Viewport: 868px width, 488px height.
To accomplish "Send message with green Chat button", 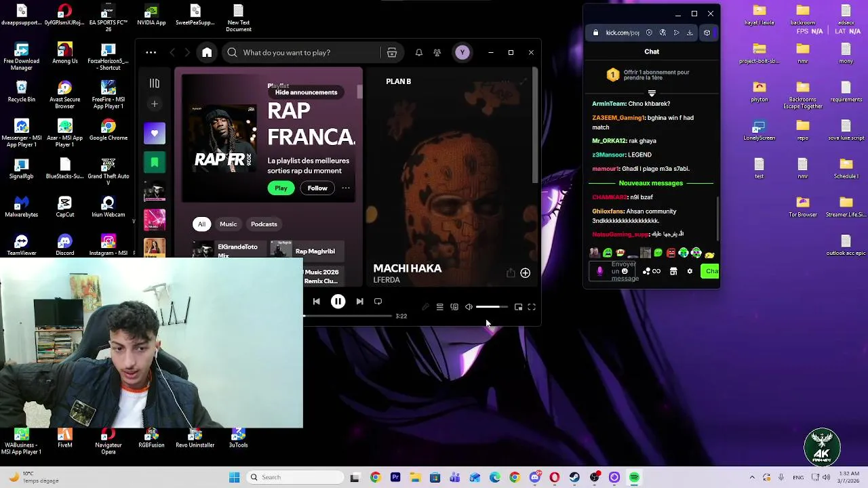I will point(710,271).
